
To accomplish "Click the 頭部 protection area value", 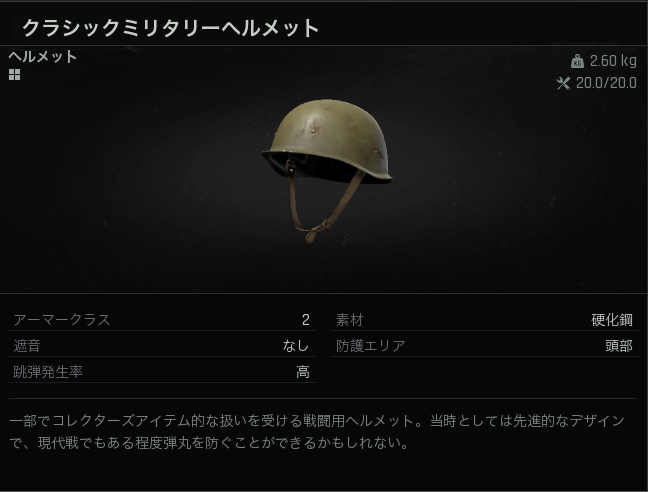I will [x=619, y=346].
